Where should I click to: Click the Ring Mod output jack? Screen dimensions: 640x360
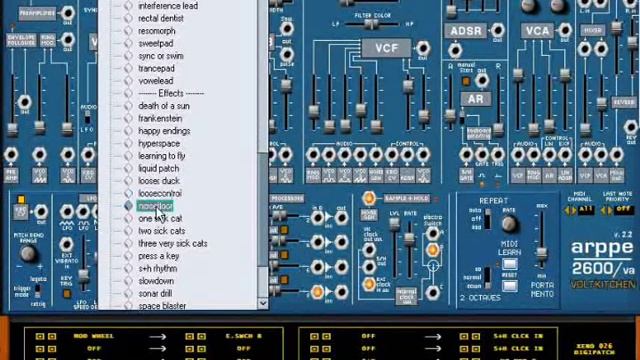68,40
